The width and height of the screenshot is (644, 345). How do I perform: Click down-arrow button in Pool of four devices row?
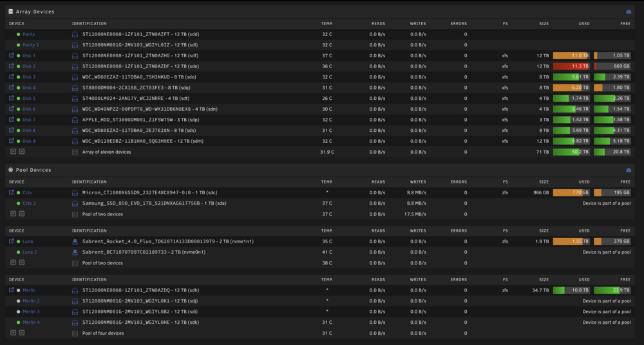13,333
